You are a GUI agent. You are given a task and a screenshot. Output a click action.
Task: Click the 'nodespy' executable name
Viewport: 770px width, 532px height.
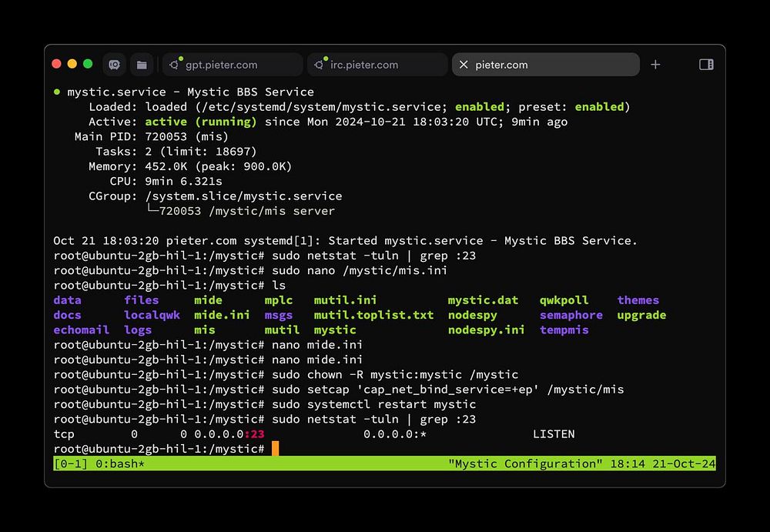(473, 316)
